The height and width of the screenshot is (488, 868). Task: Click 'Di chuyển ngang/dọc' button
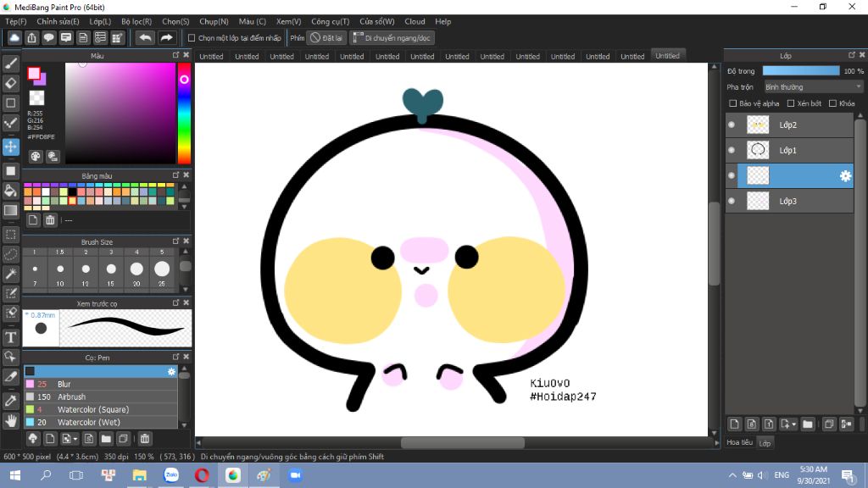[x=392, y=38]
